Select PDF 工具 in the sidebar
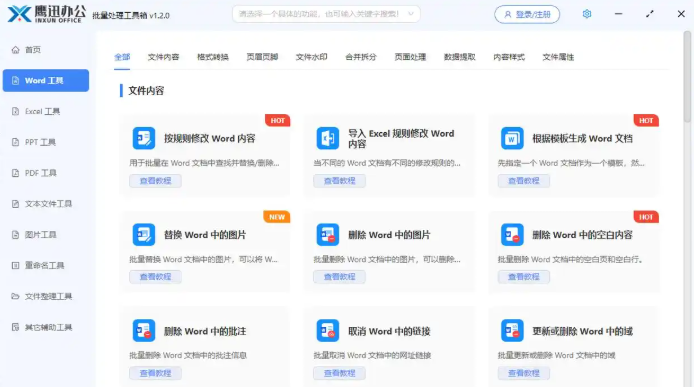The image size is (694, 387). tap(46, 173)
